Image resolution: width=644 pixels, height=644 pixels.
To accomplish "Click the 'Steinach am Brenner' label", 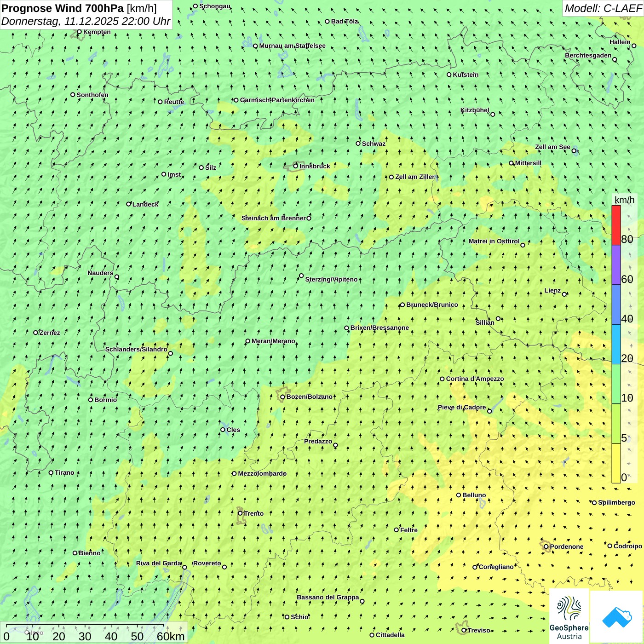I will point(274,218).
